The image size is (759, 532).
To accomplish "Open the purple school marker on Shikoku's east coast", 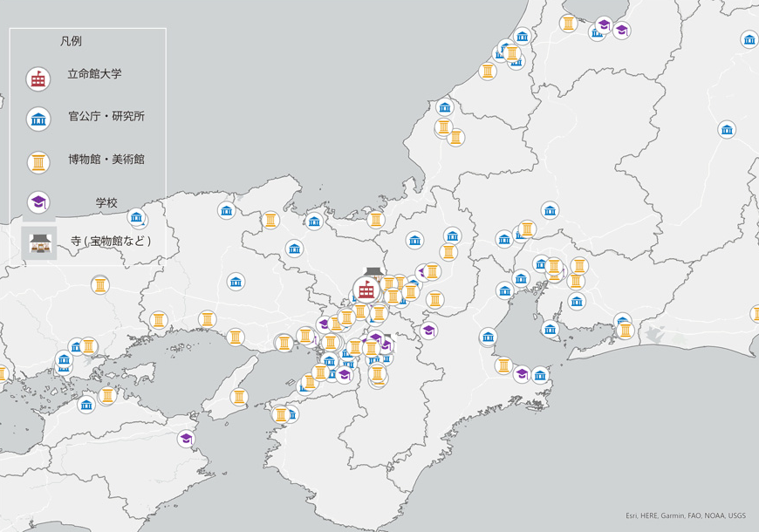I will point(186,439).
